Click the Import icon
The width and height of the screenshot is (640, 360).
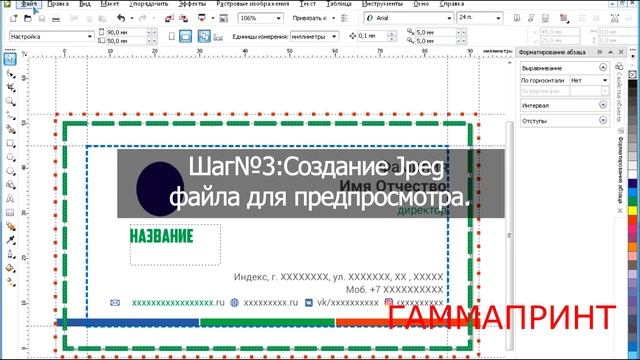click(169, 18)
